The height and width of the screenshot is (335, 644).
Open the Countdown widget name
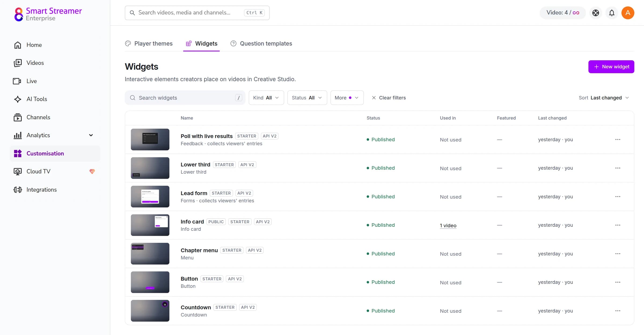196,307
